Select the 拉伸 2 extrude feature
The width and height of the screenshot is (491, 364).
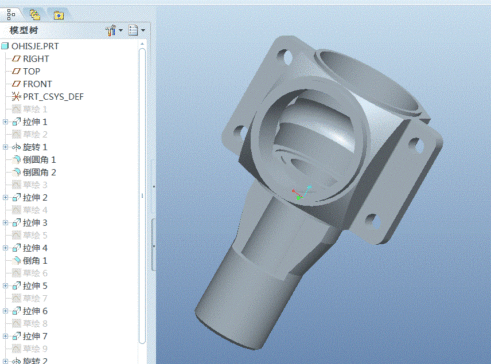(35, 198)
